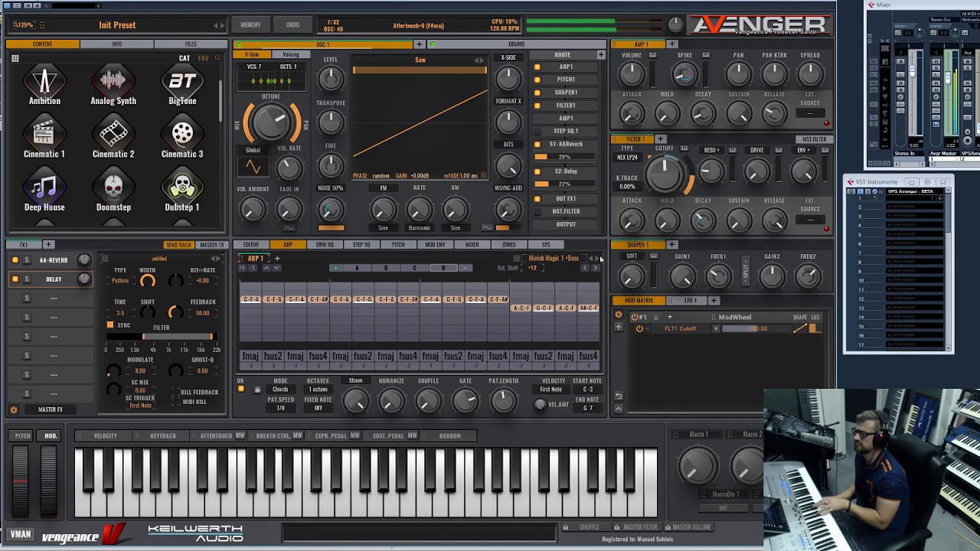980x551 pixels.
Task: Open the PAT.SPEED 1/8 dropdown
Action: click(x=280, y=408)
